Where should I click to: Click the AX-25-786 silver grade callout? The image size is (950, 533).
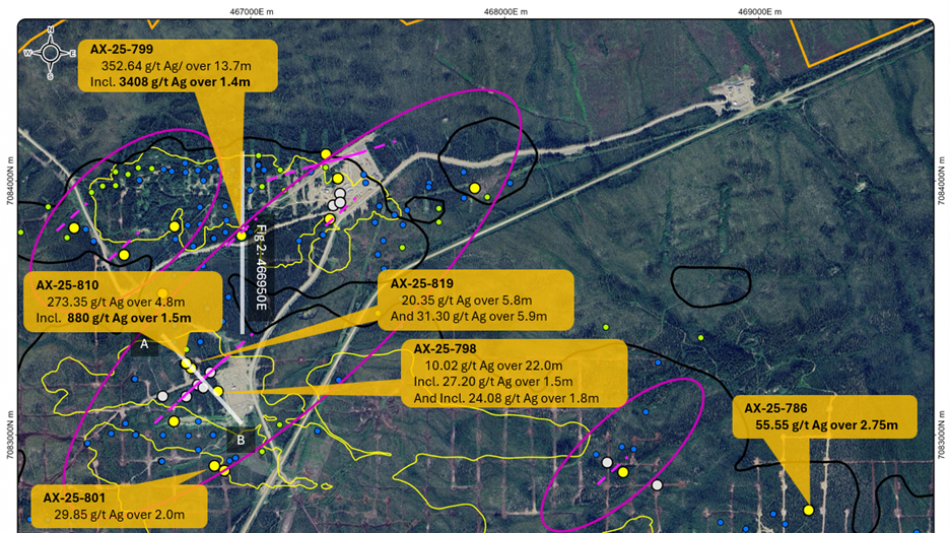[825, 417]
